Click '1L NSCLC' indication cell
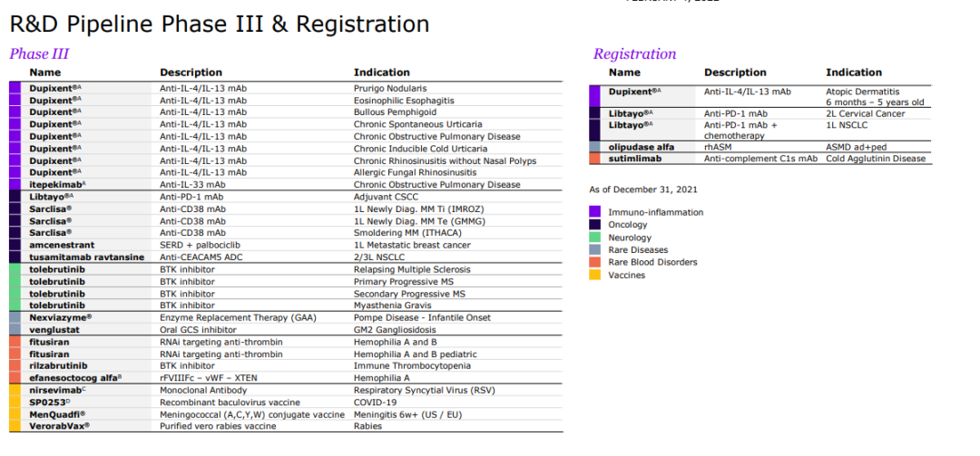The height and width of the screenshot is (456, 980). 846,125
